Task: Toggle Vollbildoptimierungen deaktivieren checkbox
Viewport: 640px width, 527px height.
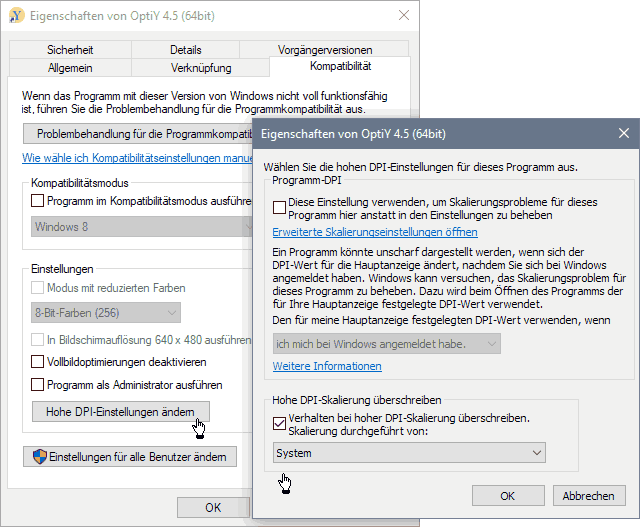Action: point(38,362)
